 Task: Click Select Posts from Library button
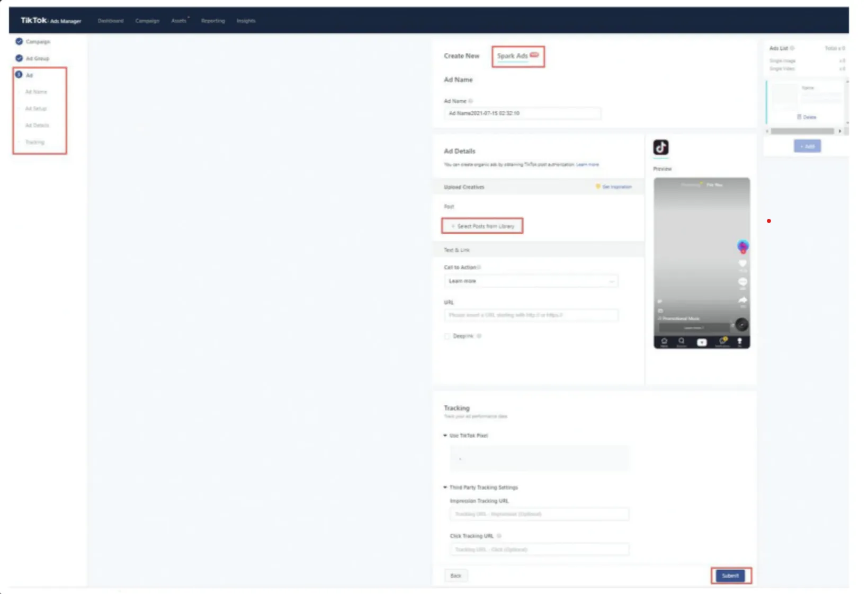tap(482, 226)
